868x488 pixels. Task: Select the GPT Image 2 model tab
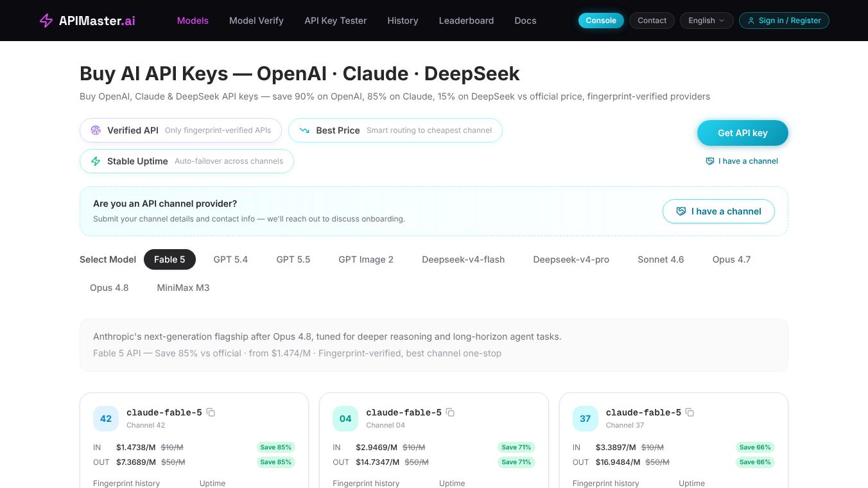click(x=366, y=259)
